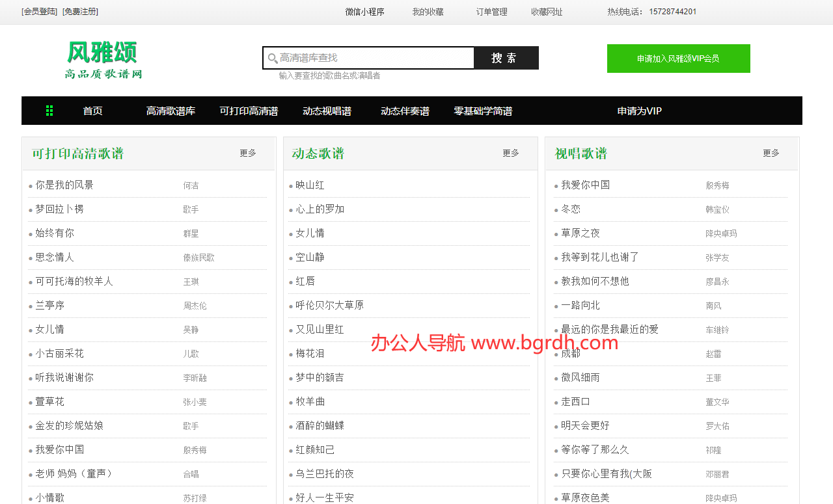The width and height of the screenshot is (833, 504).
Task: Click the 风雅颂 site logo
Action: tap(103, 60)
